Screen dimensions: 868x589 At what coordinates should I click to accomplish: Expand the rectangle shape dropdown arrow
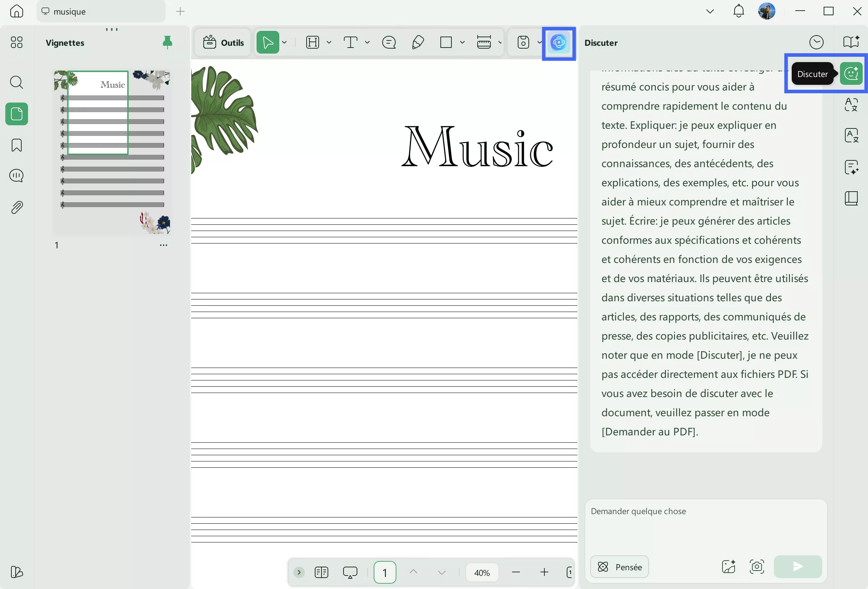tap(462, 43)
